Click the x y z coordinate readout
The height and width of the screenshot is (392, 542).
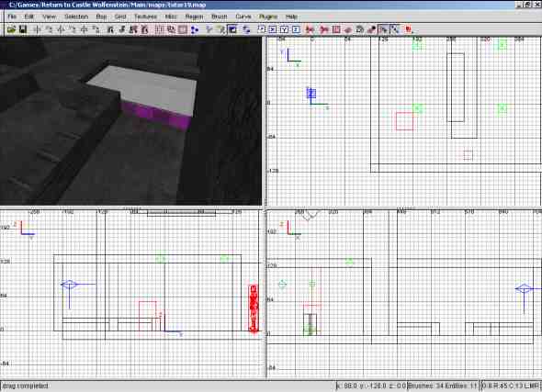[x=371, y=386]
